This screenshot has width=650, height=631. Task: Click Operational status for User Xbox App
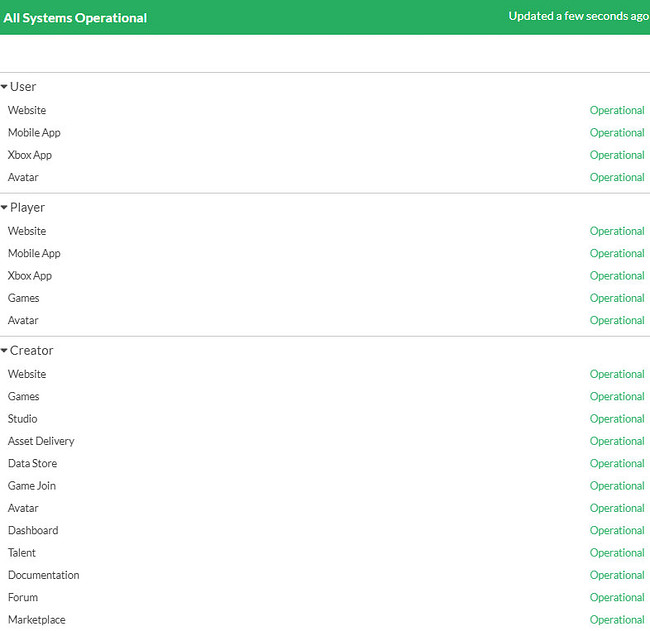(617, 155)
